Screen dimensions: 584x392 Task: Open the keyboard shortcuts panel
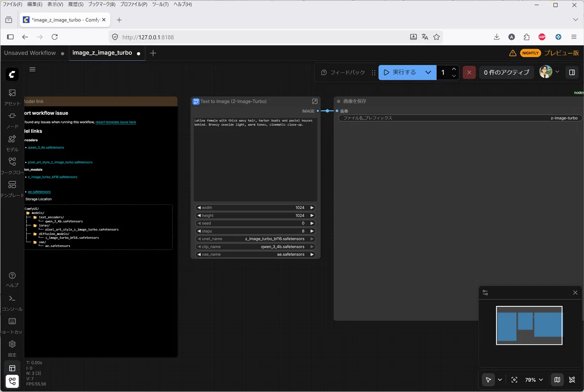tap(12, 325)
